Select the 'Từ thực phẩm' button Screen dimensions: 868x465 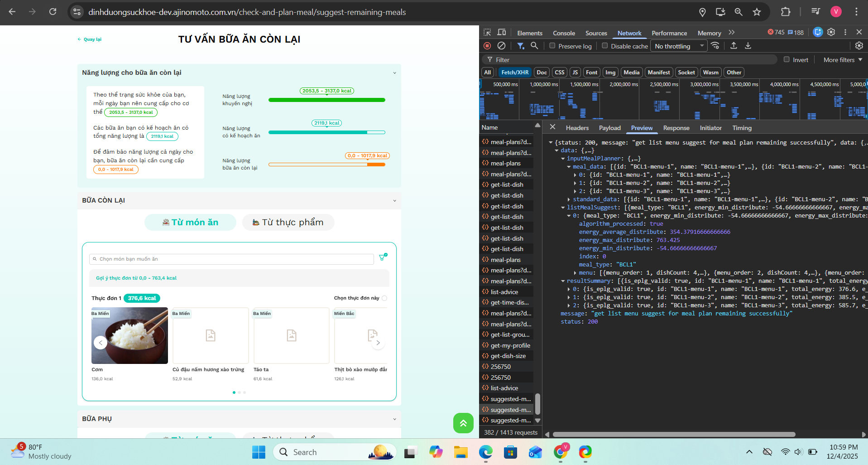(x=288, y=222)
